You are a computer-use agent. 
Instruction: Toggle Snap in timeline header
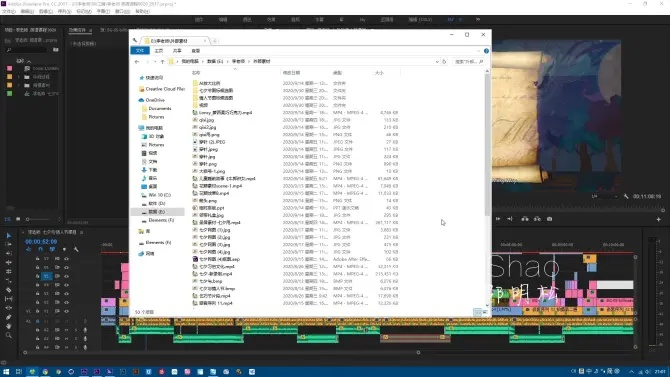tap(40, 249)
